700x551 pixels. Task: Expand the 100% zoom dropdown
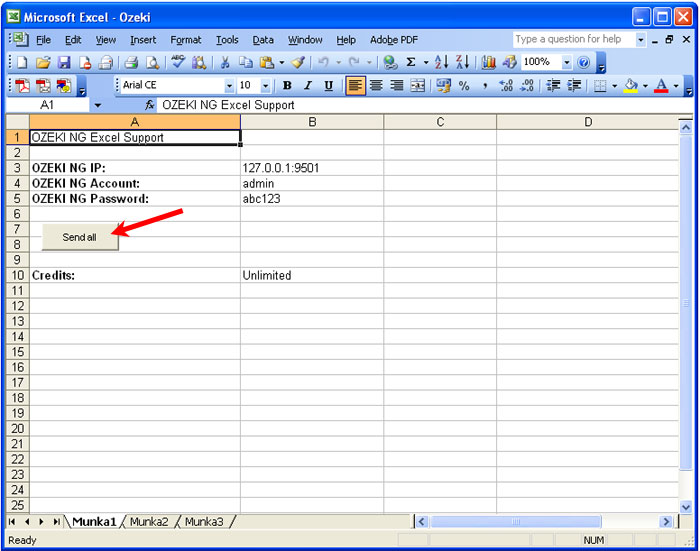(x=567, y=63)
